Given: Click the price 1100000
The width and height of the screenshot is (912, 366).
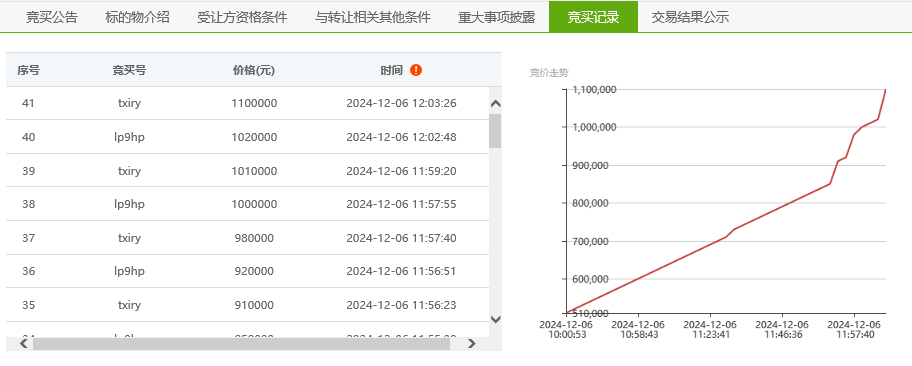Looking at the screenshot, I should [254, 104].
